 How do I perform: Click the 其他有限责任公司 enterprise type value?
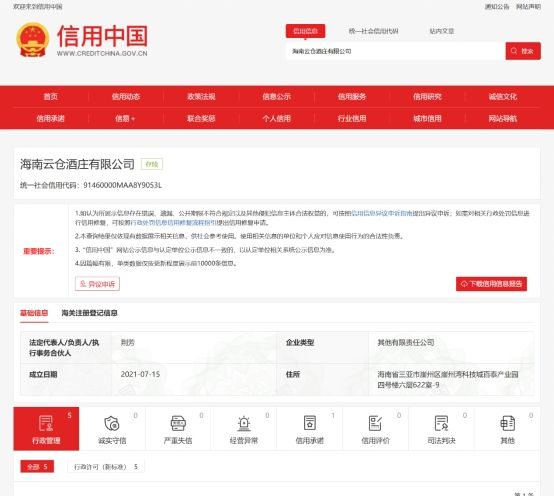tap(406, 342)
